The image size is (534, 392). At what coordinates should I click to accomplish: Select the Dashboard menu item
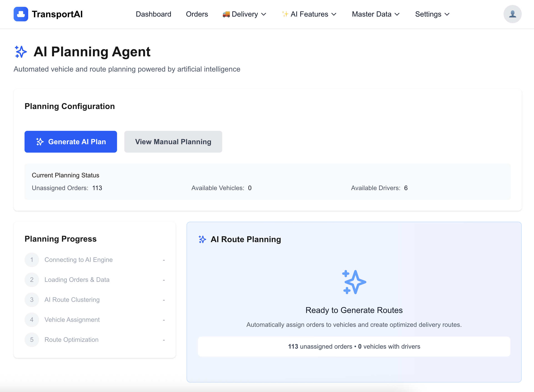coord(154,14)
